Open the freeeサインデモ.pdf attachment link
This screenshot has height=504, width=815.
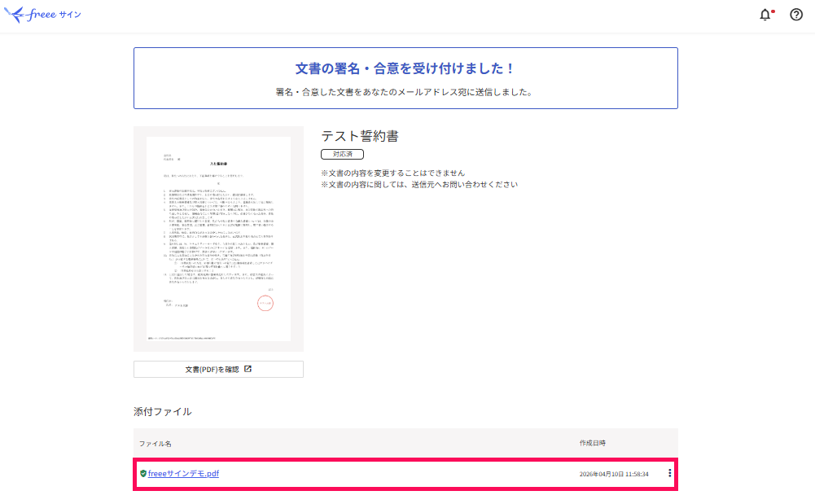183,473
